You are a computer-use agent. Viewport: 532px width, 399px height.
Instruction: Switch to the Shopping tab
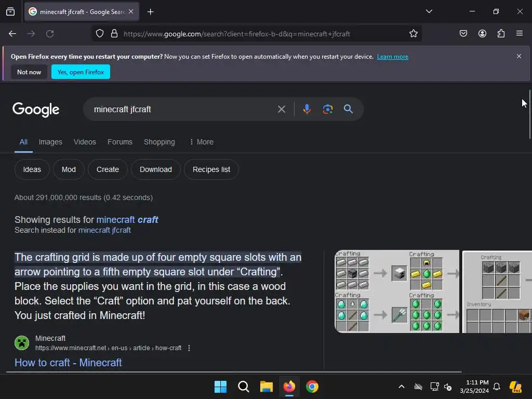(159, 142)
